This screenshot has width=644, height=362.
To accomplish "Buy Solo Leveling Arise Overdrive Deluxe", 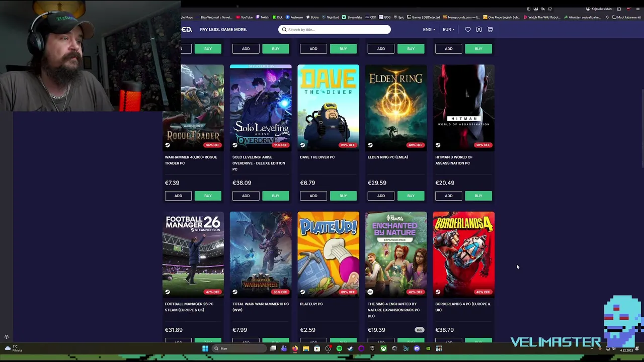I will pos(276,196).
